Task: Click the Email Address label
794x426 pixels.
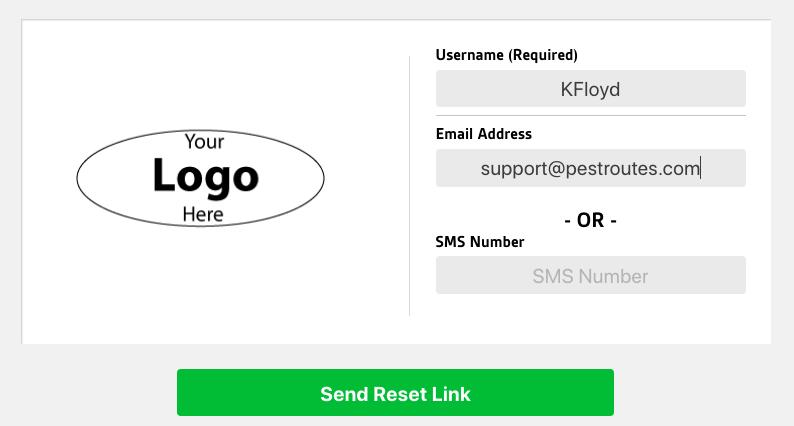Action: (484, 134)
